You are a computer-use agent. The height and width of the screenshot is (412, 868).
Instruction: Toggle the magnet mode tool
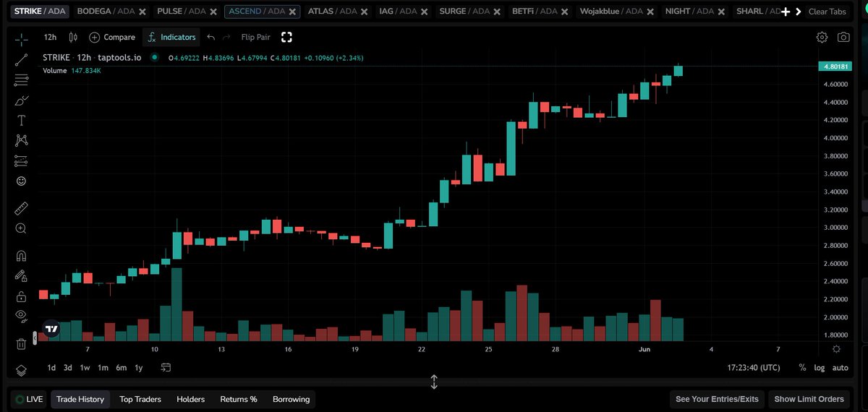click(x=21, y=256)
